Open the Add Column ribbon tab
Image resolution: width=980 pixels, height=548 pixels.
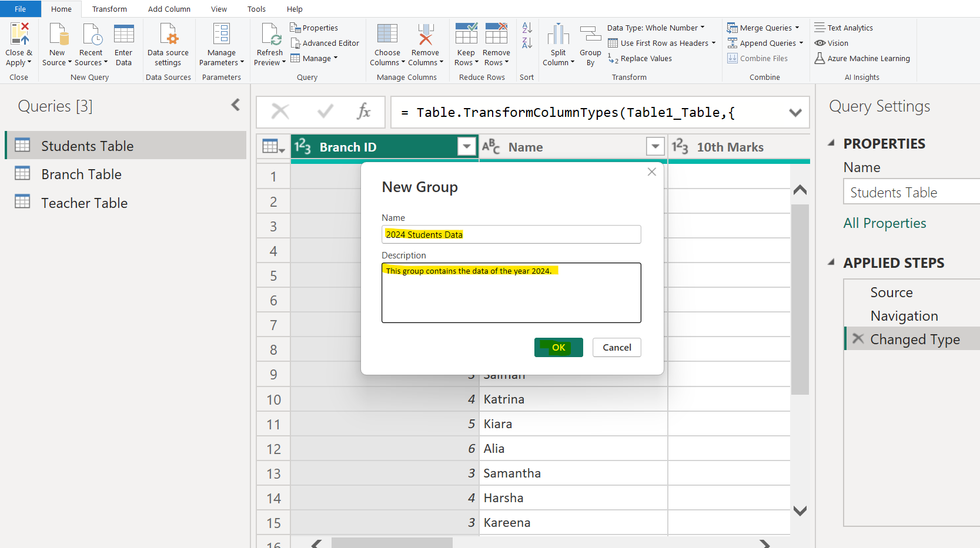click(x=169, y=9)
